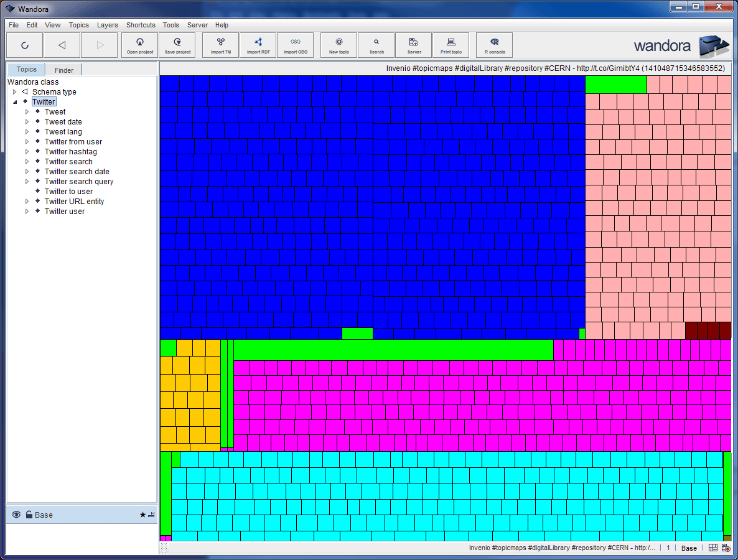Click the Print topic toolbar icon

pyautogui.click(x=451, y=45)
